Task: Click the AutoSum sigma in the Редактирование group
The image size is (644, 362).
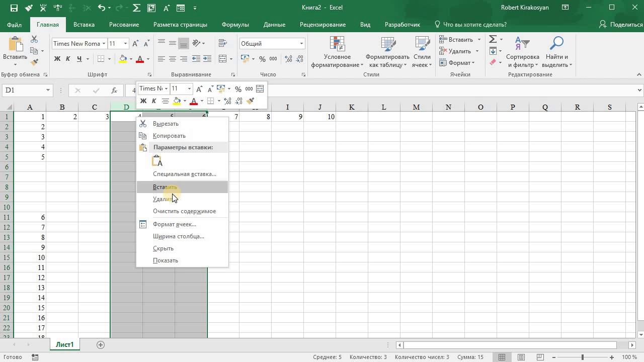Action: (493, 39)
